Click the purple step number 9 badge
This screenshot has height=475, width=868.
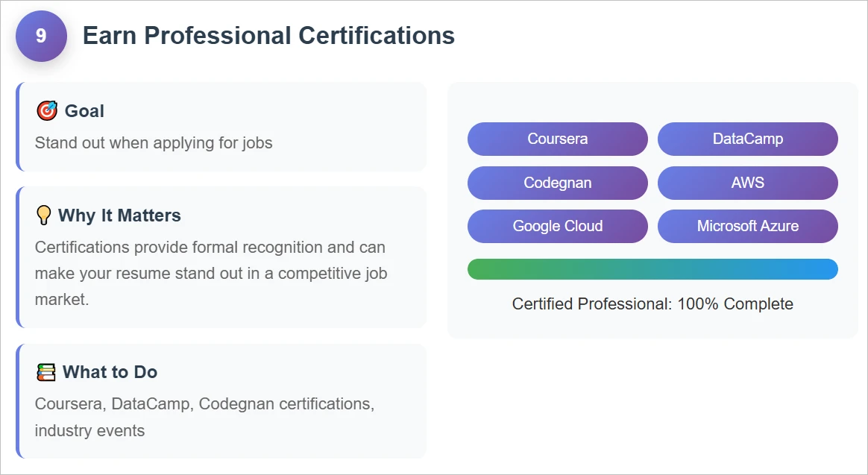pyautogui.click(x=41, y=36)
